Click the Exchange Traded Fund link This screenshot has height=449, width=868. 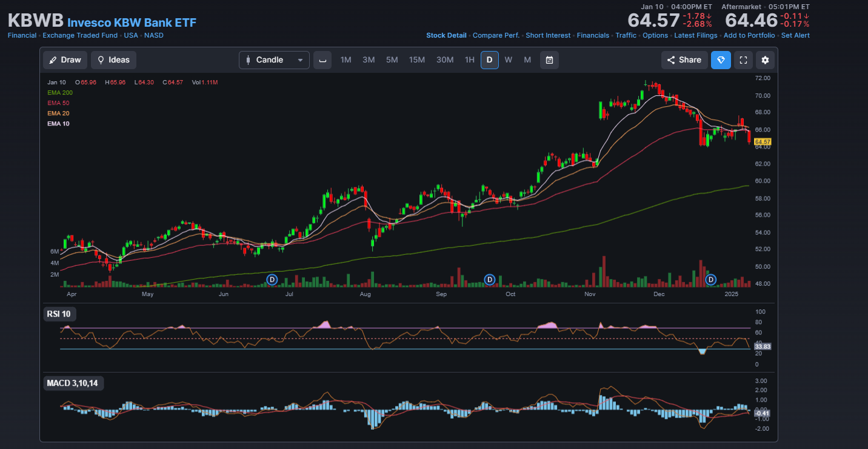pos(80,35)
